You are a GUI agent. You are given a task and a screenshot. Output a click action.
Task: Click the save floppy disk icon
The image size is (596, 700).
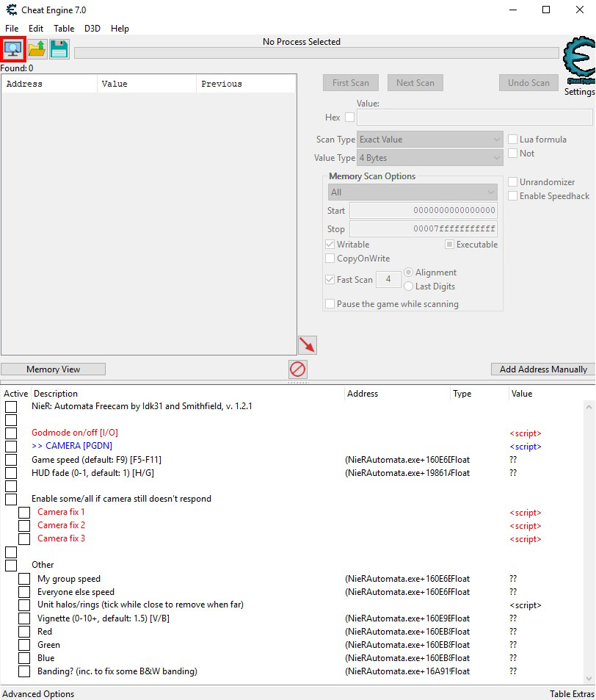(x=59, y=48)
